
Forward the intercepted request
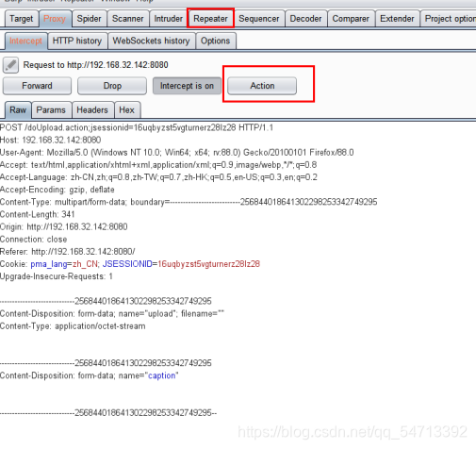point(37,86)
